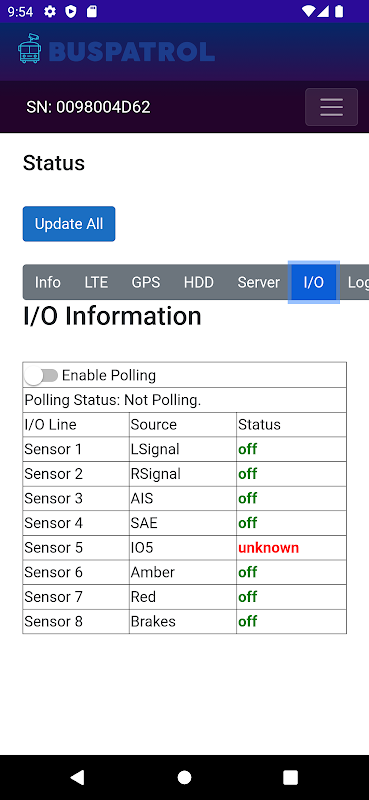Tap the shield icon in status bar
Screen dimensions: 369x800
coord(71,11)
